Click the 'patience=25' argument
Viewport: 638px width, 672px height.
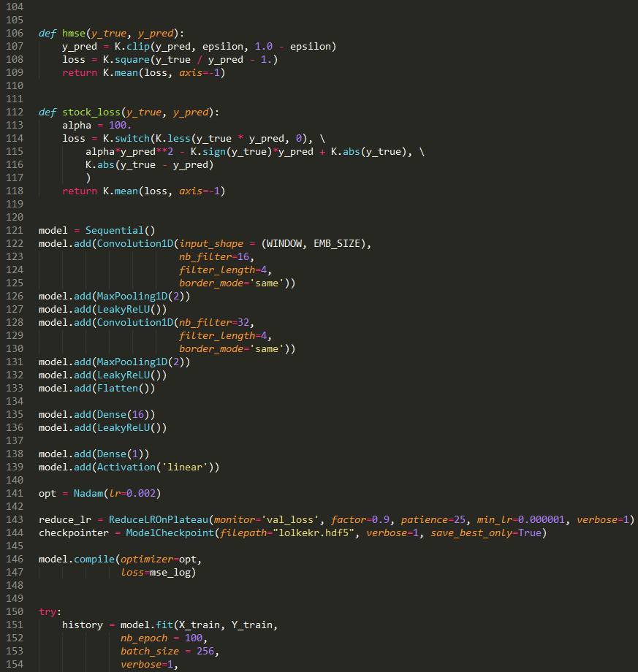click(x=433, y=520)
